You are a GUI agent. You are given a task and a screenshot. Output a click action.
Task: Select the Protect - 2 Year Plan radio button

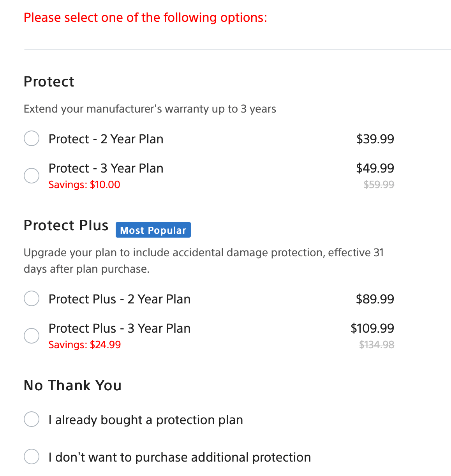pos(32,138)
